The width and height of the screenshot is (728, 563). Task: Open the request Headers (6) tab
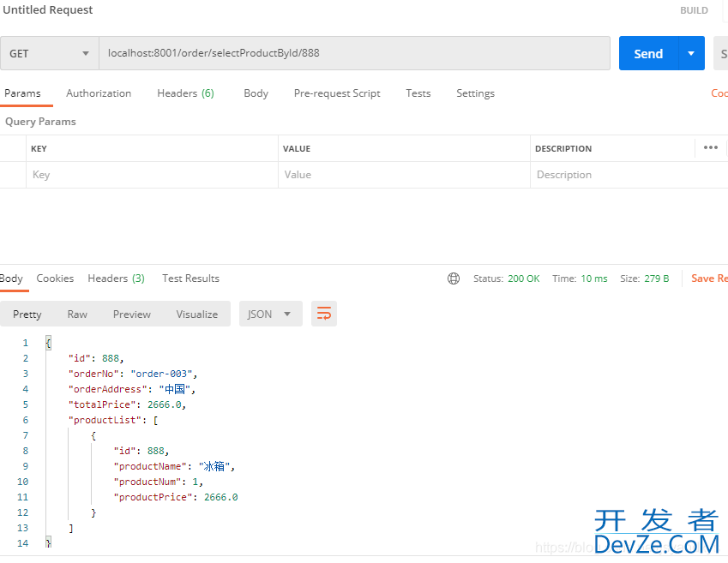pos(185,93)
